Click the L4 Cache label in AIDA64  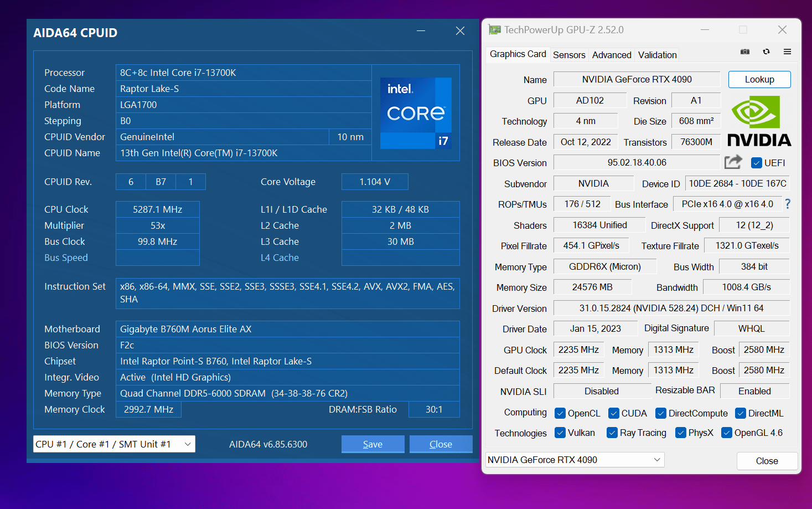280,258
